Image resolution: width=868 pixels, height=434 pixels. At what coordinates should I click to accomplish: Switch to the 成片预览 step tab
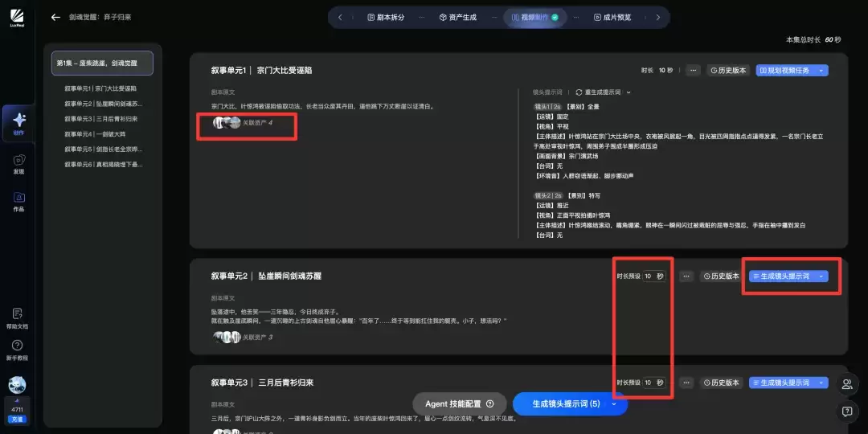point(612,17)
